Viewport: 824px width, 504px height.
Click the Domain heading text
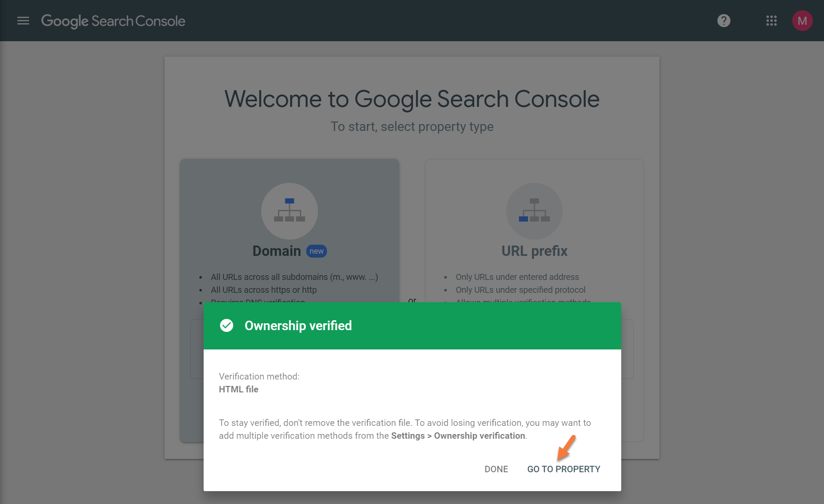click(x=276, y=251)
